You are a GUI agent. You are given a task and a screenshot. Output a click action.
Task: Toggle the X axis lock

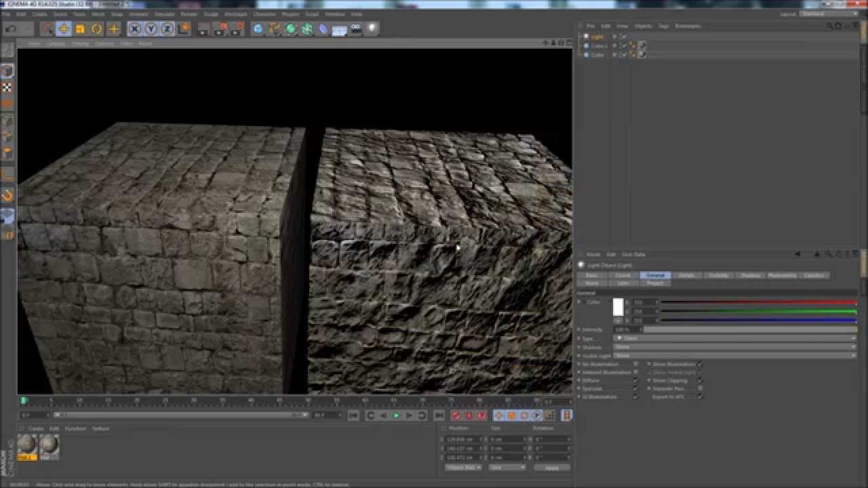[x=134, y=29]
